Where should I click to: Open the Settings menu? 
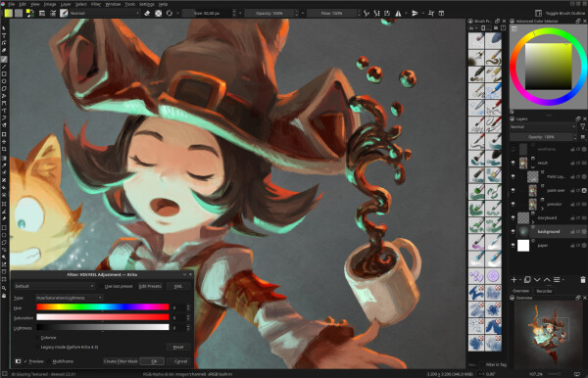tap(147, 4)
